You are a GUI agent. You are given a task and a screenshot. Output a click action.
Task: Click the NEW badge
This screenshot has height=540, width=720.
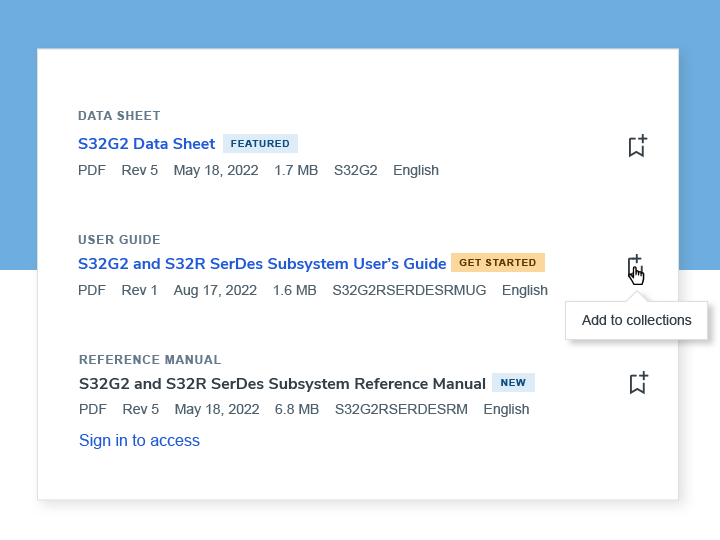[513, 383]
